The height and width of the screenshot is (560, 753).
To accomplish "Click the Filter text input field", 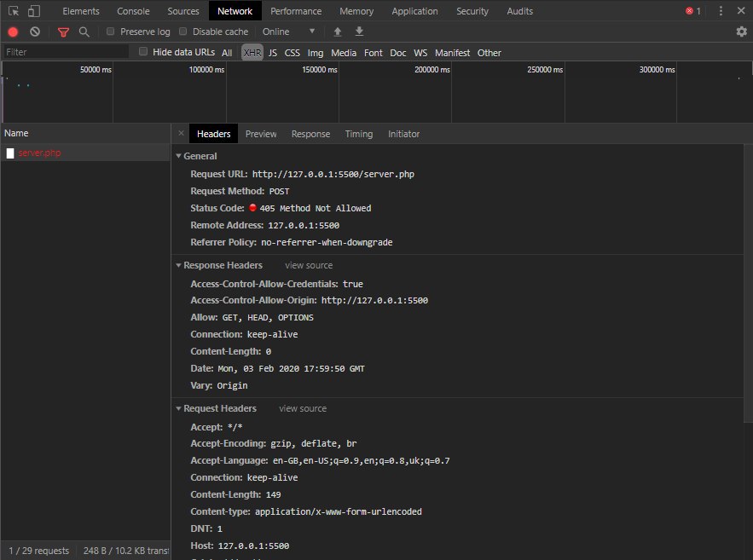I will pyautogui.click(x=65, y=52).
